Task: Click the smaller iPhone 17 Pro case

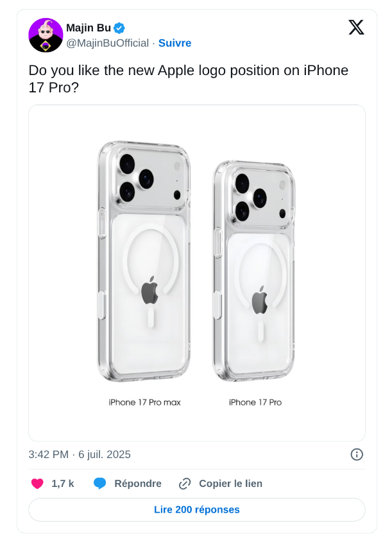Action: [254, 271]
